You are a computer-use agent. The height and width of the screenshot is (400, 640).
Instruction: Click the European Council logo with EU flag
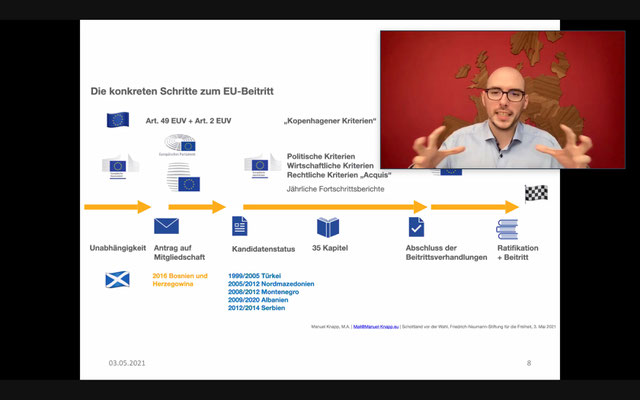[183, 177]
